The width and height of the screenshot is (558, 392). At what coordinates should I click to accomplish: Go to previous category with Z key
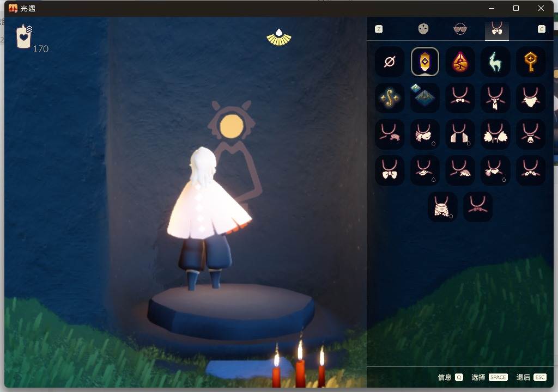tap(379, 29)
